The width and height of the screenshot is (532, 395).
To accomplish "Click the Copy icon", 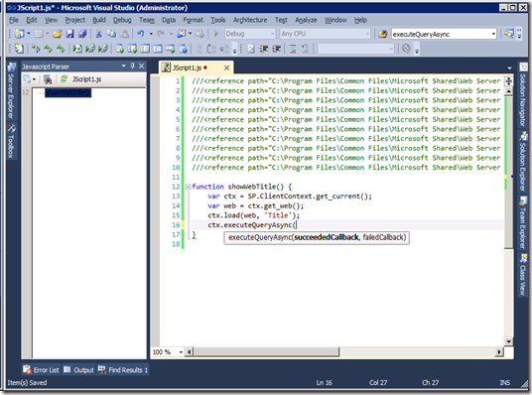I will point(111,34).
